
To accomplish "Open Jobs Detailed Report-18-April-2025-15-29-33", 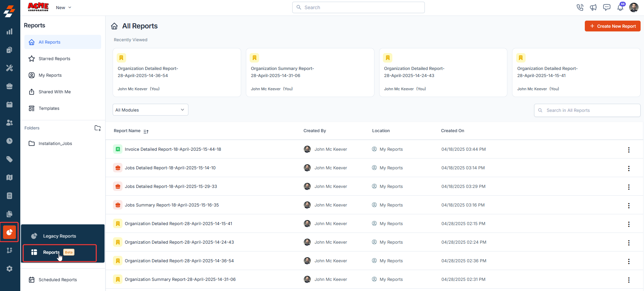I will tap(171, 186).
